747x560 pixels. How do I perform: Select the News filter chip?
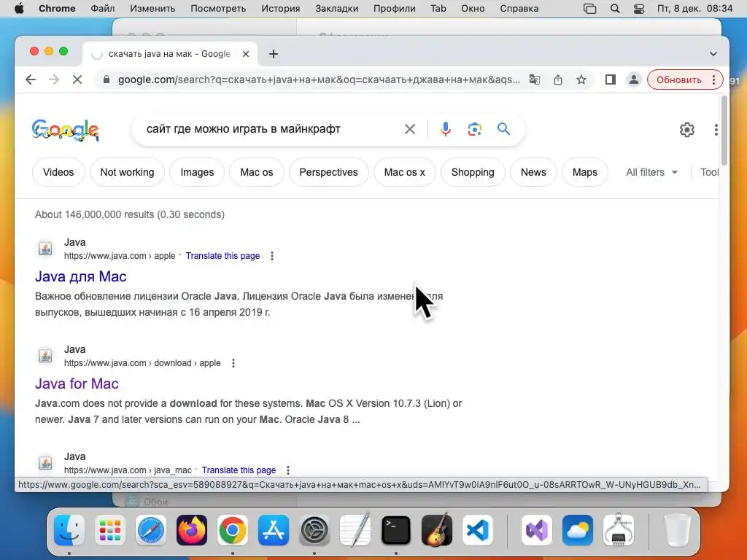533,172
